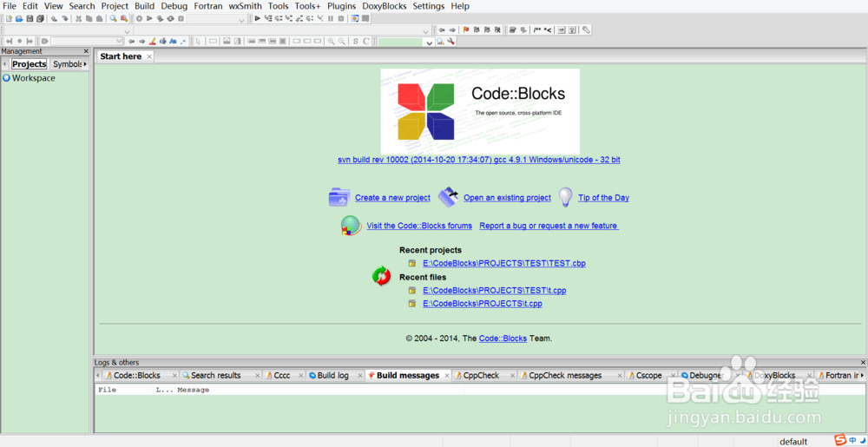
Task: Click Logs tabs left arrow
Action: point(98,376)
